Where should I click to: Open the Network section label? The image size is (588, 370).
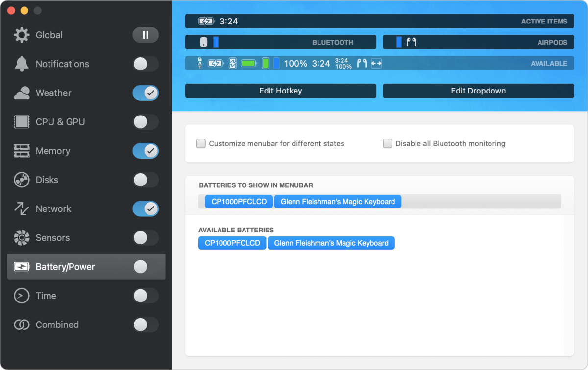pos(53,208)
